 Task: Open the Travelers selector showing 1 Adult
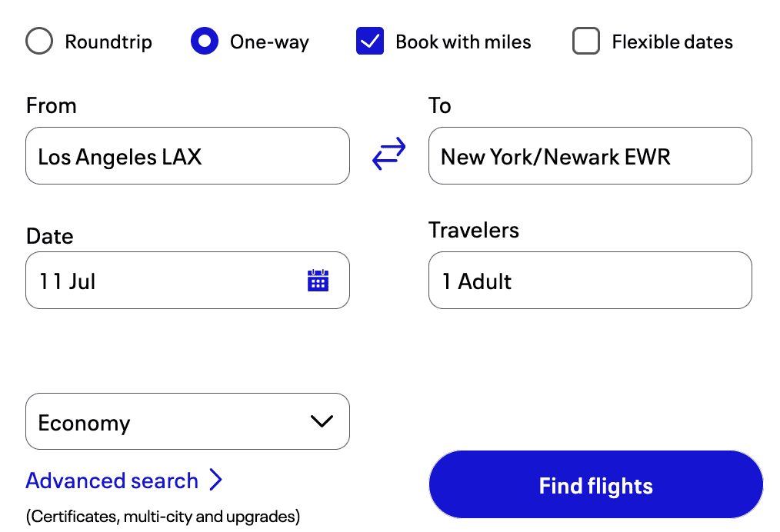[590, 281]
